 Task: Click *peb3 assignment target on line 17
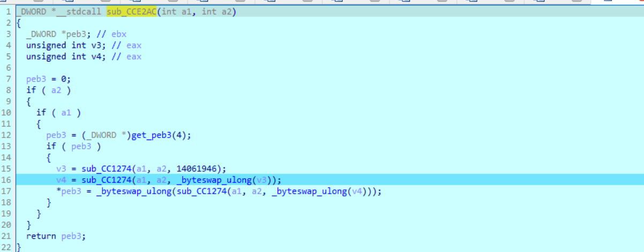pyautogui.click(x=68, y=191)
